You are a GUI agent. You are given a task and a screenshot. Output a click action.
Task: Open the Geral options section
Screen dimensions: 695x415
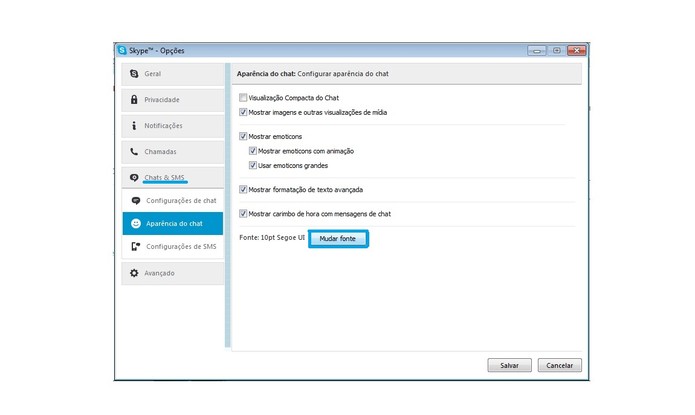tap(173, 74)
